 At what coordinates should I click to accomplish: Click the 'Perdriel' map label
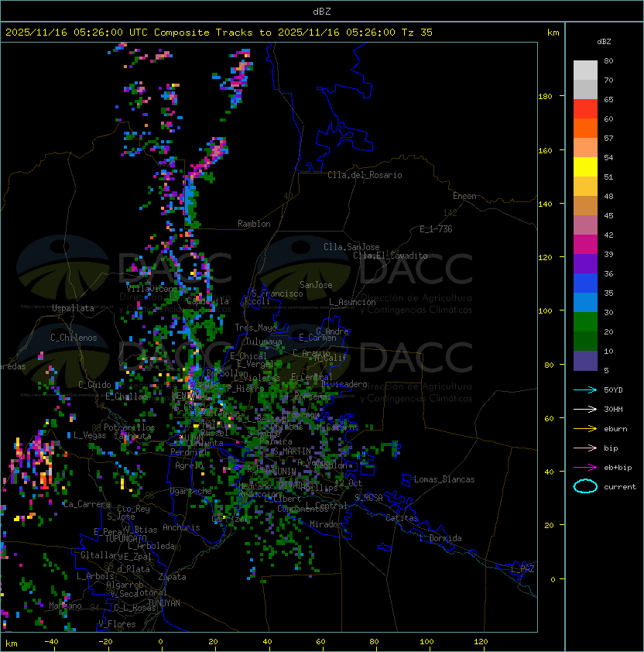[189, 452]
